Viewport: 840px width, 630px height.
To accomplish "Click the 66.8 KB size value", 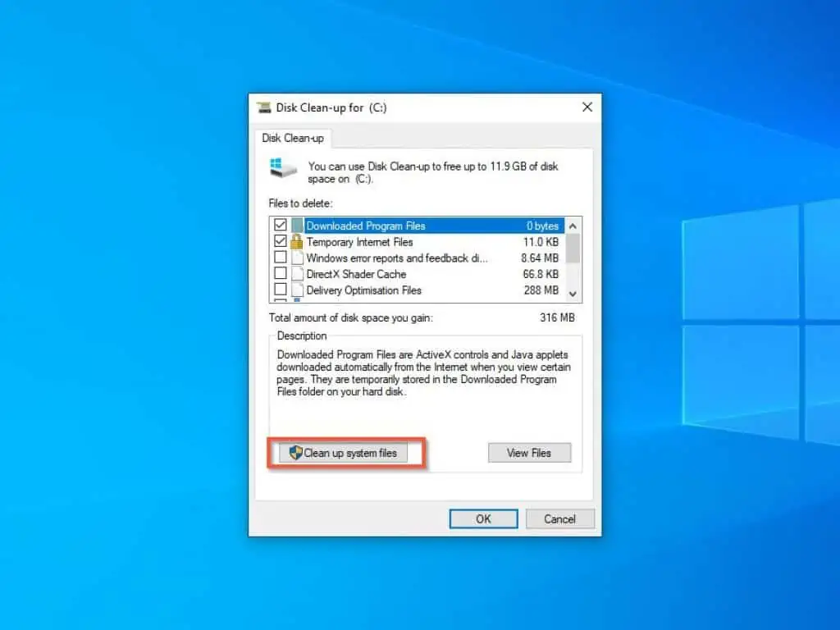I will tap(541, 274).
